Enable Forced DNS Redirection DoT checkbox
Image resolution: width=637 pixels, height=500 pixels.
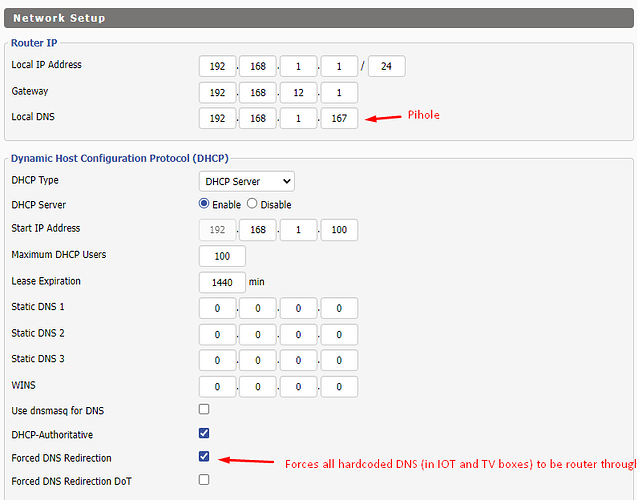click(204, 480)
